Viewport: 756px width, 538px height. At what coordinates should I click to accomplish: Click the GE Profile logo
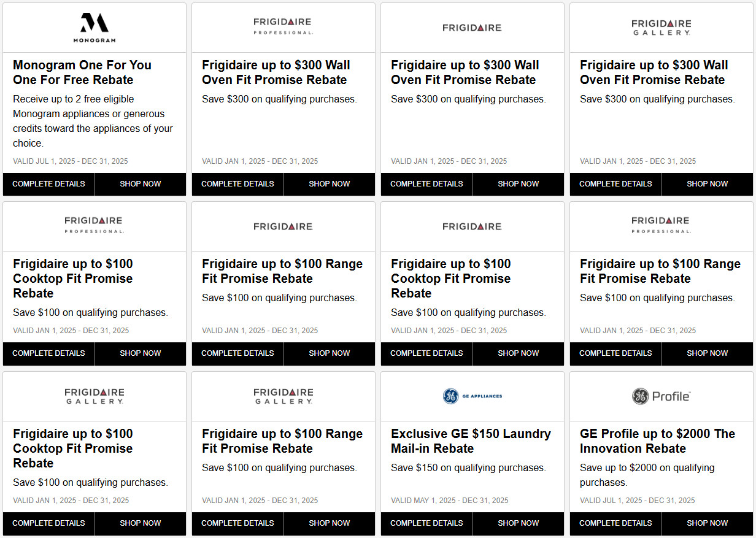click(x=661, y=396)
